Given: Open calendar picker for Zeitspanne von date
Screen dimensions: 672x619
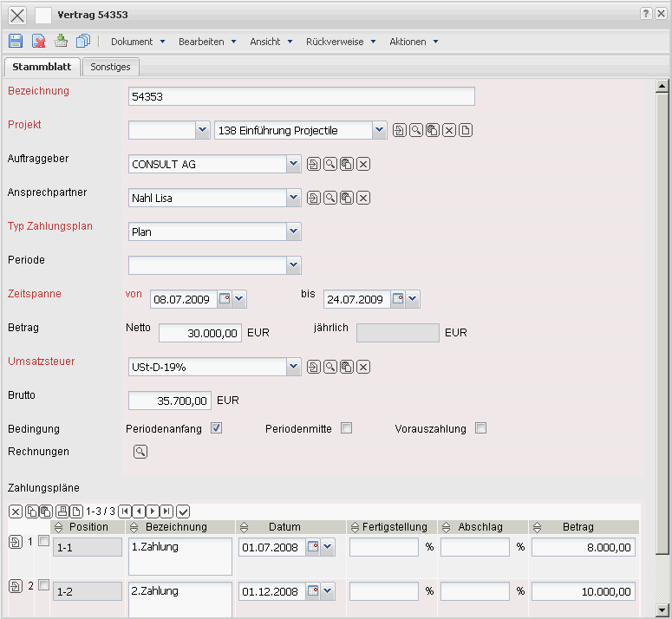Looking at the screenshot, I should tap(225, 299).
